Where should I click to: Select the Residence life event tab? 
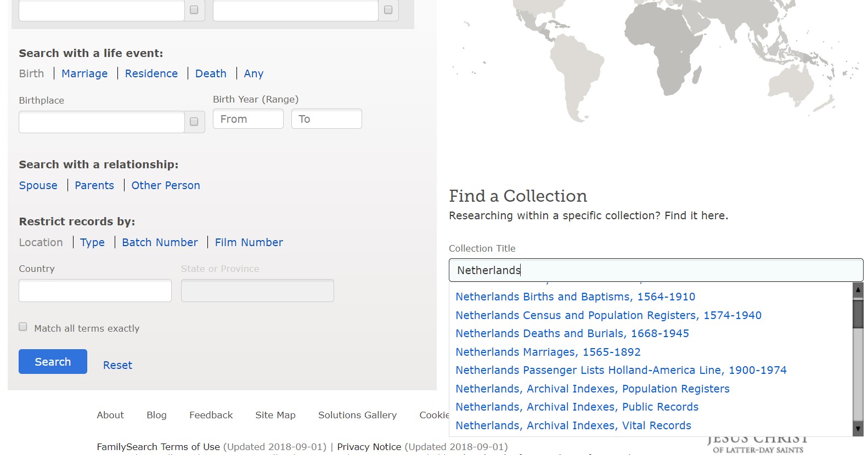pyautogui.click(x=151, y=73)
